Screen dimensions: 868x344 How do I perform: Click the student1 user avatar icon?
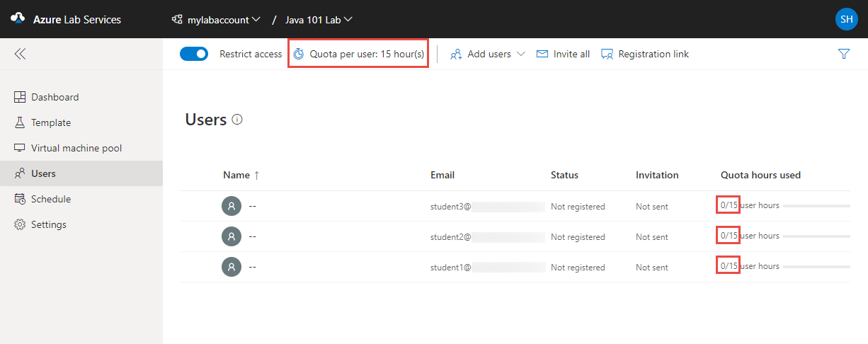(232, 266)
